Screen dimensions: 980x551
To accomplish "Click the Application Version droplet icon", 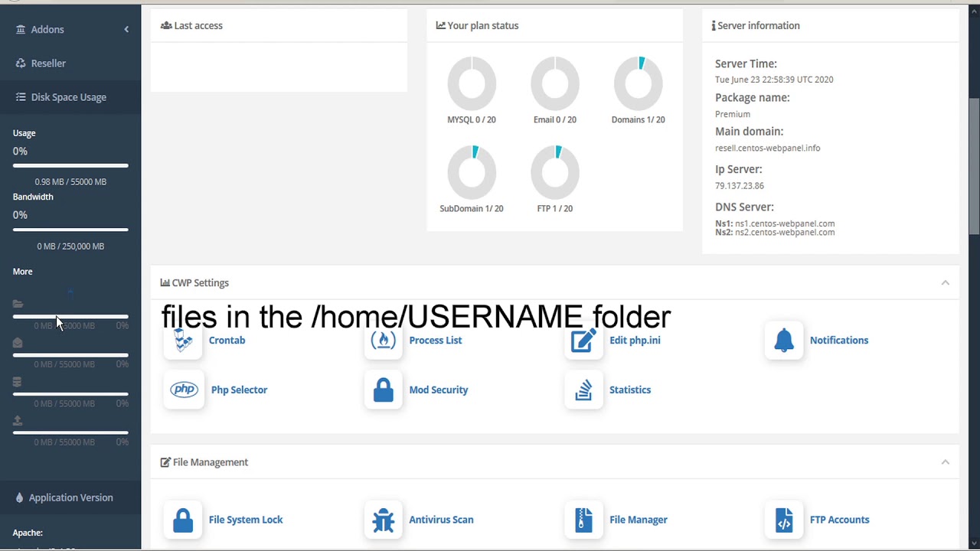I will [19, 497].
